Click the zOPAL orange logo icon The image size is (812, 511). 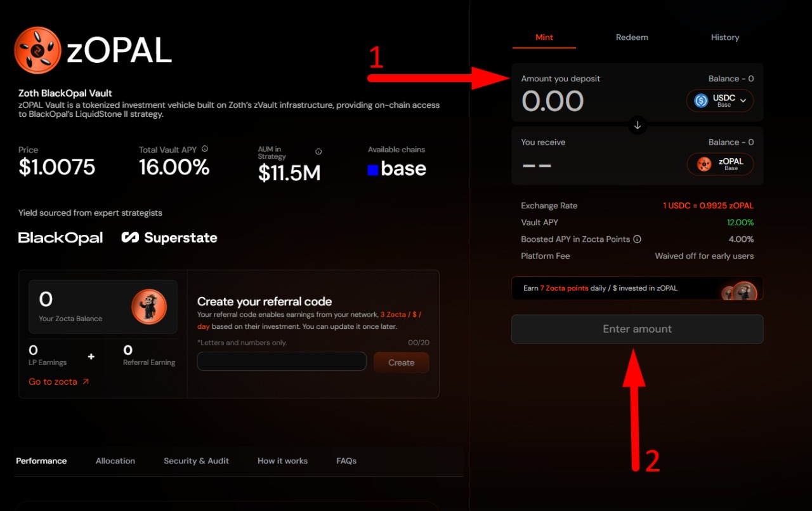tap(37, 50)
